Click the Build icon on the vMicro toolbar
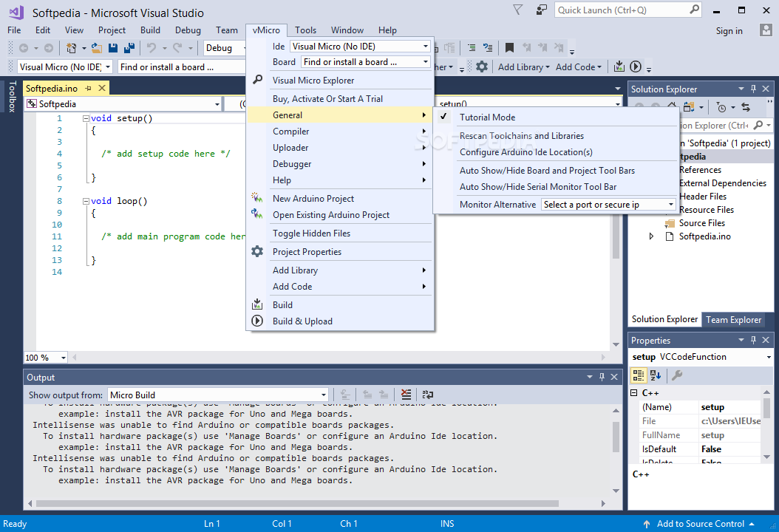The width and height of the screenshot is (779, 532). pyautogui.click(x=619, y=66)
